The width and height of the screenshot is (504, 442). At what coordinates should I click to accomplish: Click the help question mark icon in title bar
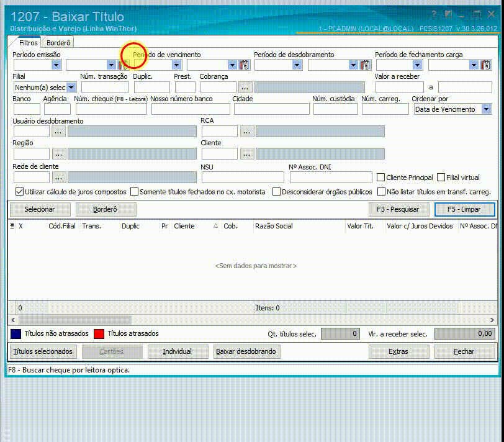pyautogui.click(x=434, y=14)
